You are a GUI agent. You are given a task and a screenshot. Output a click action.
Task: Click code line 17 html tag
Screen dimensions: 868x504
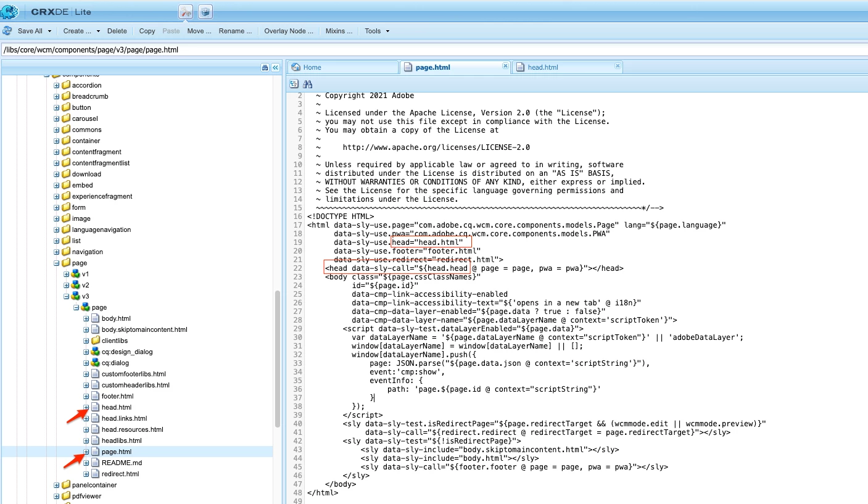(516, 225)
